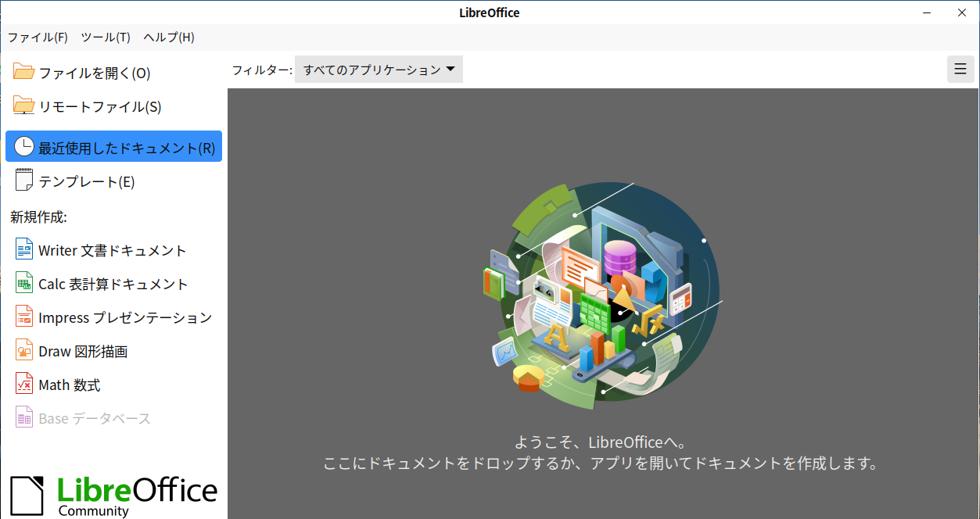Click the Draw drawing icon
The image size is (980, 519).
tap(24, 351)
